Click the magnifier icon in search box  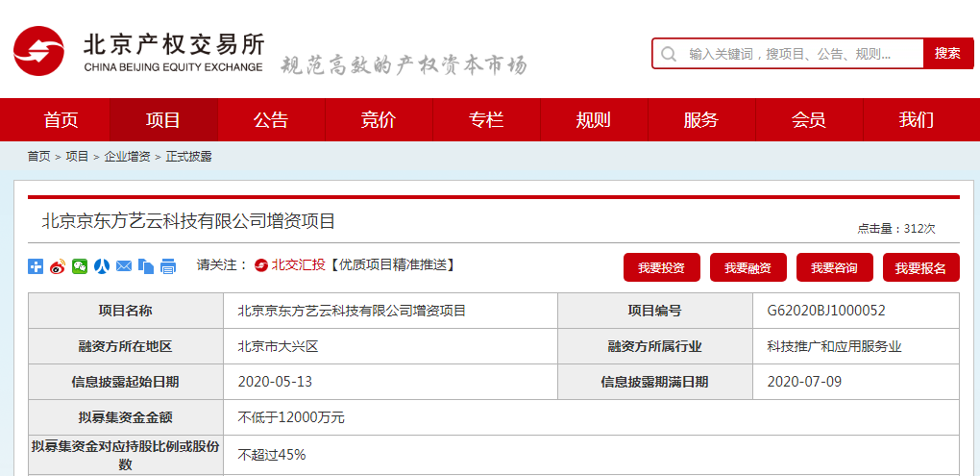[x=669, y=54]
